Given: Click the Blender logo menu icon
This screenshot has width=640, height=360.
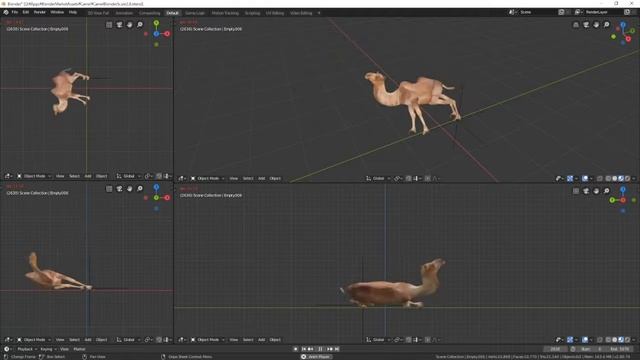Looking at the screenshot, I should 6,13.
